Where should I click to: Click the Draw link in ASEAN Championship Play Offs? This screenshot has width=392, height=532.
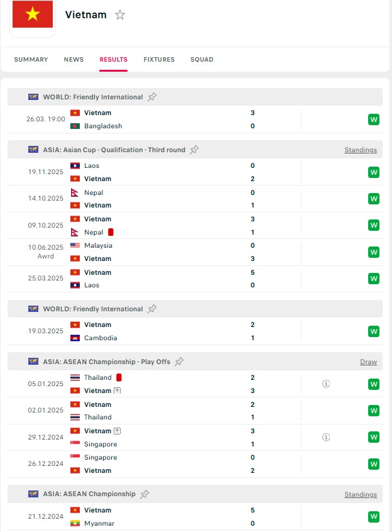pos(369,362)
